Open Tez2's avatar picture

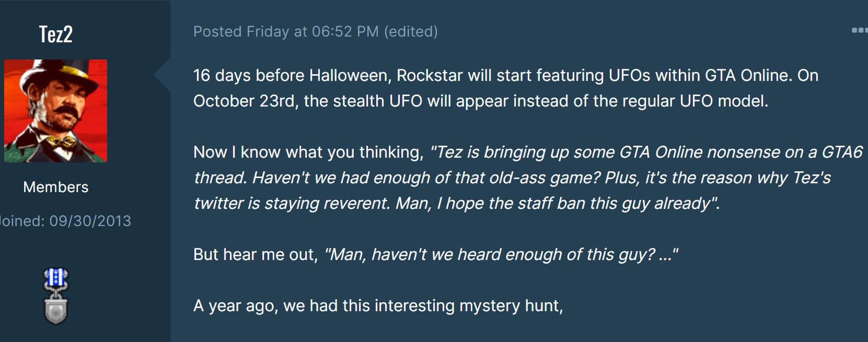click(x=56, y=111)
